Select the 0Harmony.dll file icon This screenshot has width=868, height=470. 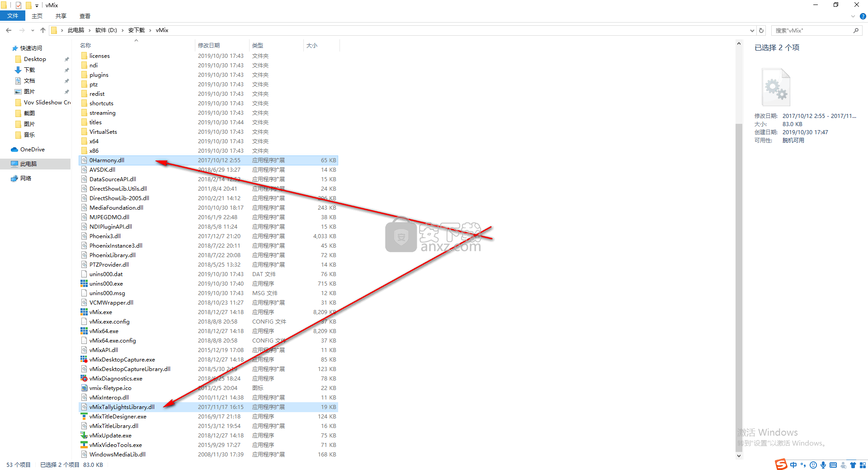(84, 160)
